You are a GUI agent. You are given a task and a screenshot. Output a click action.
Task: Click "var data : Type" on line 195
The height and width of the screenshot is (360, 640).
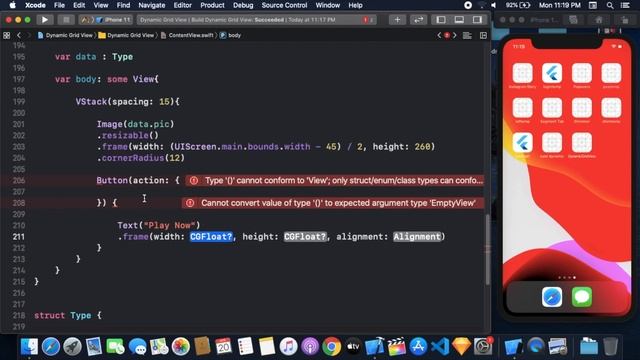coord(94,57)
